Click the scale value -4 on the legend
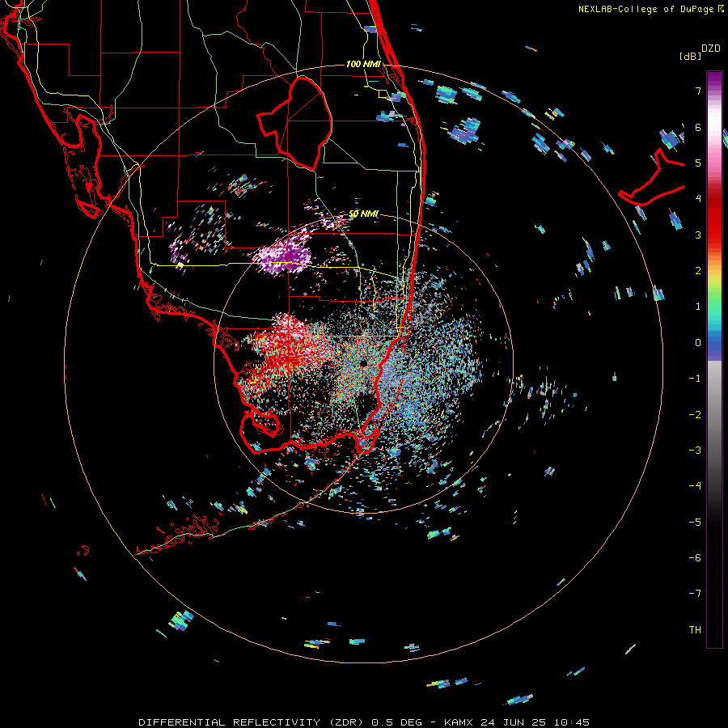This screenshot has width=728, height=728. [695, 485]
